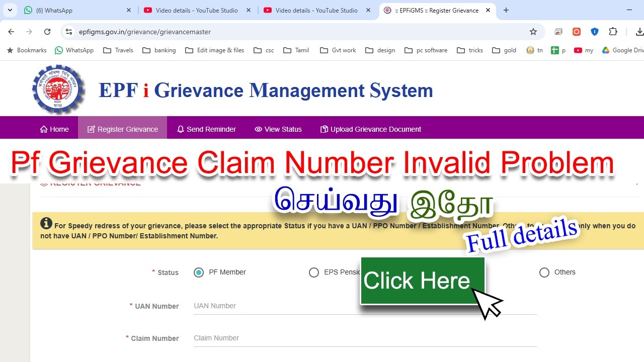Close the WhatsApp browser tab
This screenshot has height=362, width=644.
(x=129, y=10)
